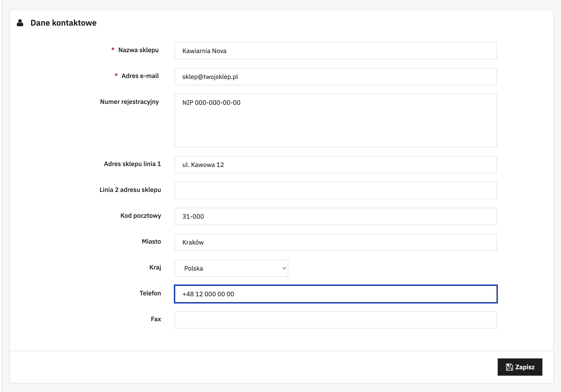Screen dimensions: 561x392
Task: Click the Fax label
Action: click(x=156, y=319)
